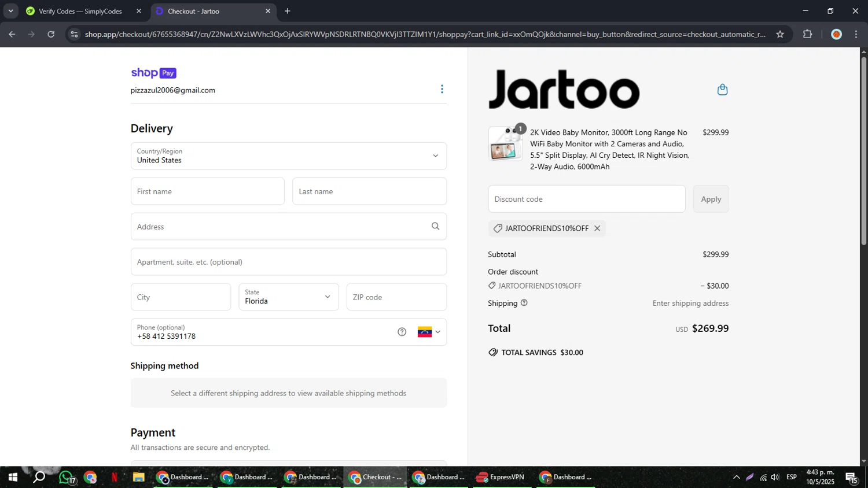Image resolution: width=868 pixels, height=488 pixels.
Task: Click the URL address bar
Action: click(425, 34)
